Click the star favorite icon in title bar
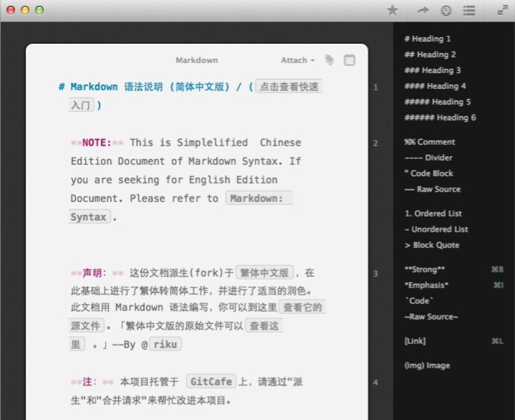The image size is (515, 420). click(x=393, y=10)
